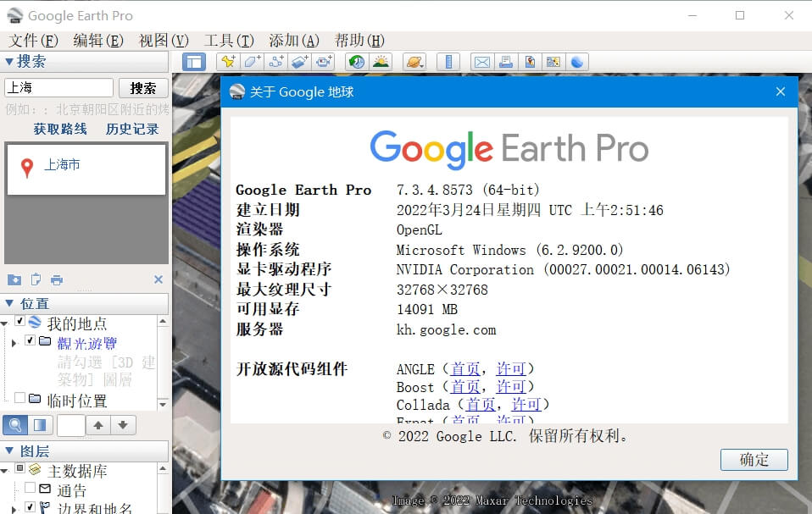Show historical imagery with the clock icon

click(x=356, y=61)
